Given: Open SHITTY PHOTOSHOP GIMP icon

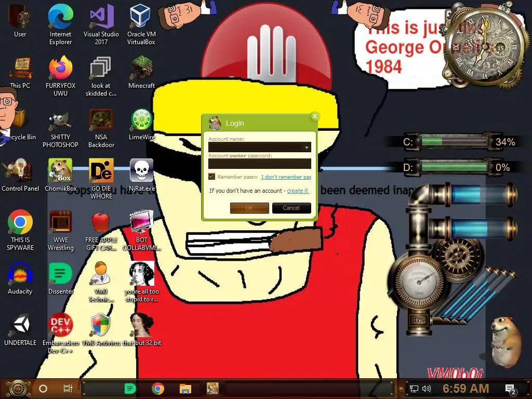Looking at the screenshot, I should pos(60,128).
